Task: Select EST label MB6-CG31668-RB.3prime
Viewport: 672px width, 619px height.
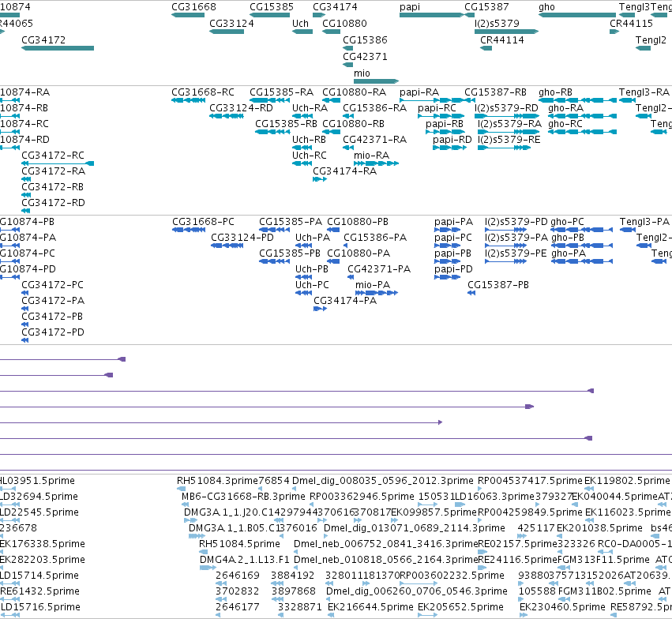Action: pos(243,497)
